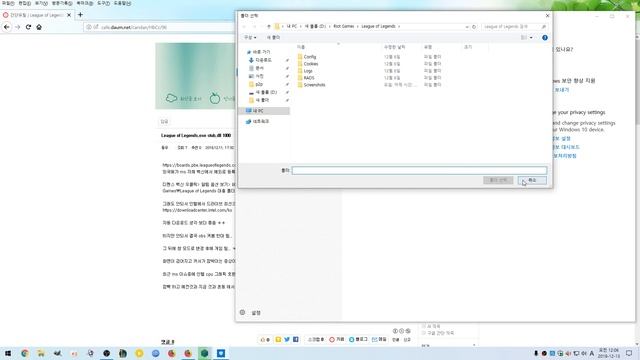Click the Select Folder button

tap(498, 180)
